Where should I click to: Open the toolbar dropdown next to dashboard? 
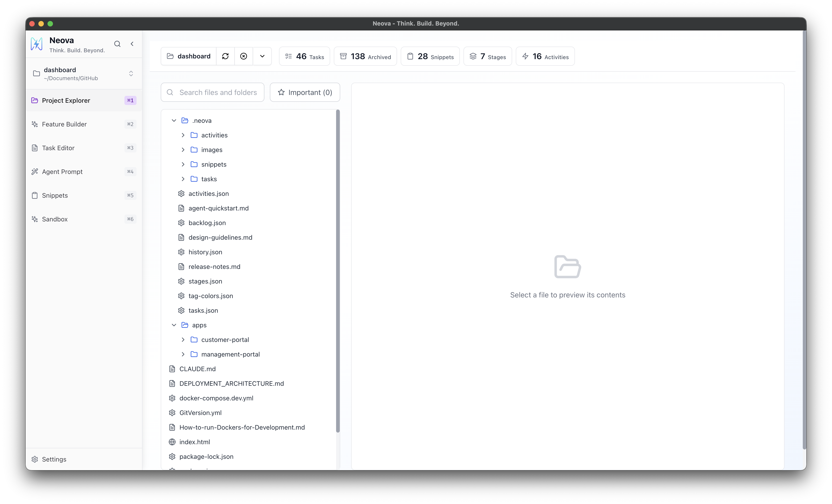[262, 56]
